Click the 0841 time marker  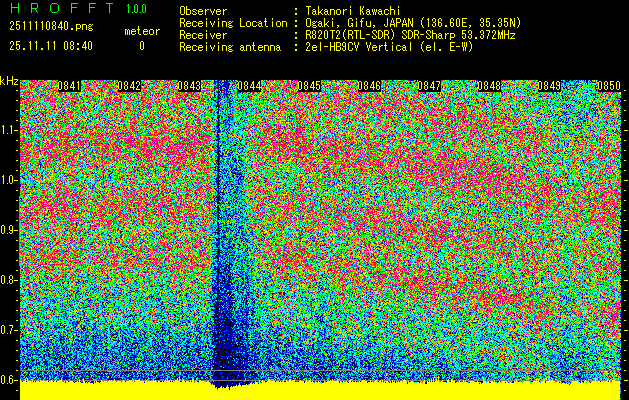(69, 86)
